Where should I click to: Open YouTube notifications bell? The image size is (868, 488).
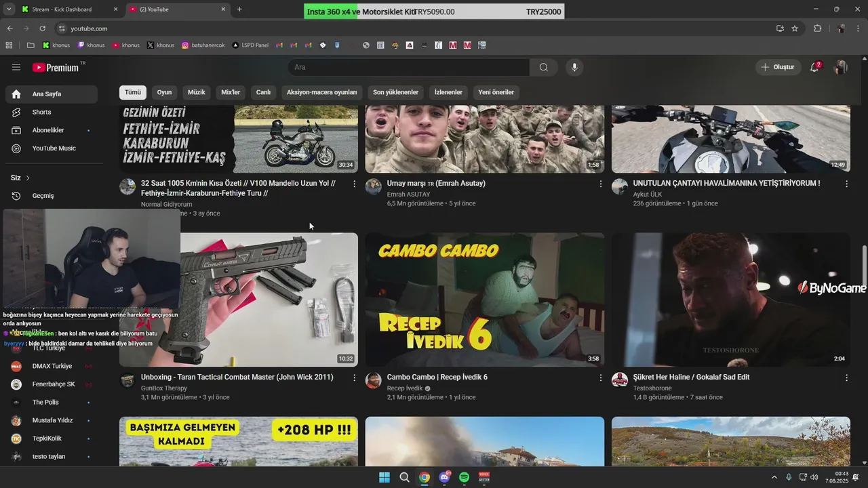click(x=815, y=67)
